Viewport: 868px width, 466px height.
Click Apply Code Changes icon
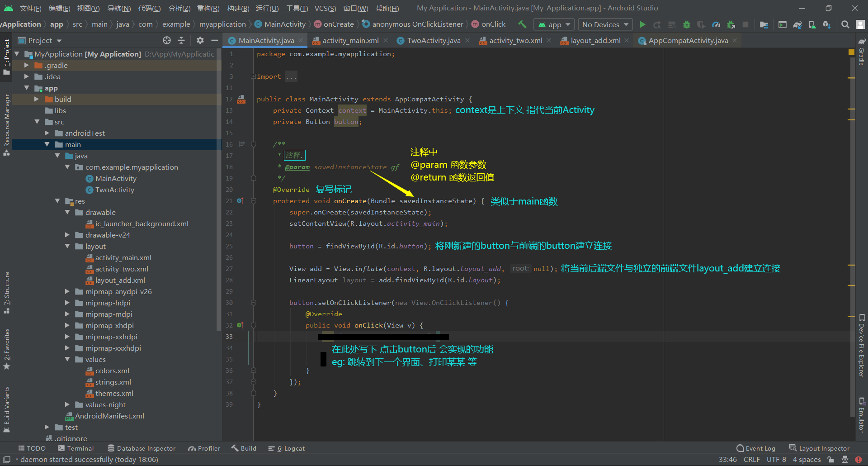pos(672,24)
